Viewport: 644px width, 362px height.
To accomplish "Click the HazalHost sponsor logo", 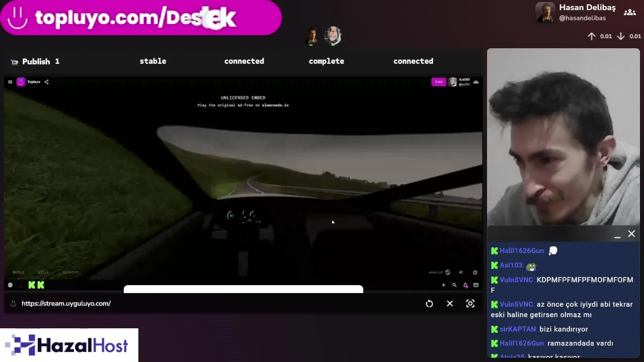I will point(69,345).
